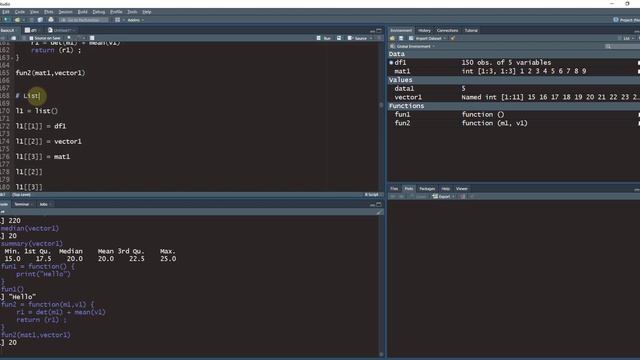The image size is (640, 360).
Task: Click the Print icon in main toolbar
Action: tap(51, 20)
